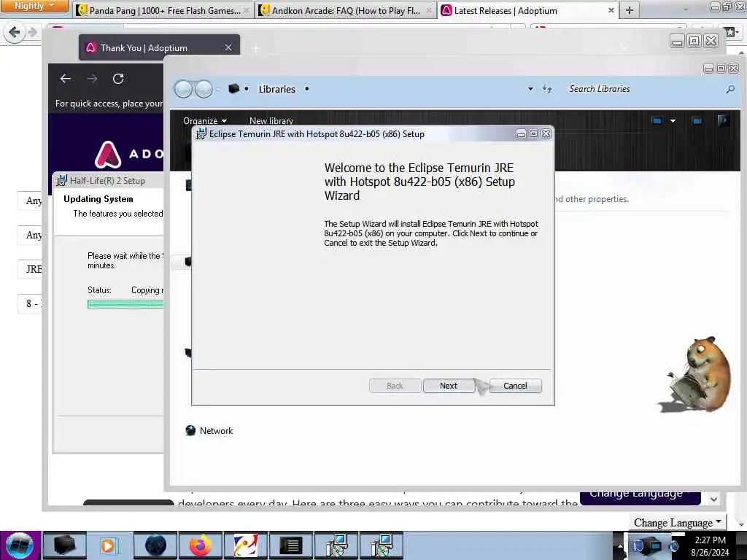Click Explorer forward navigation button
Image resolution: width=747 pixels, height=560 pixels.
(204, 89)
